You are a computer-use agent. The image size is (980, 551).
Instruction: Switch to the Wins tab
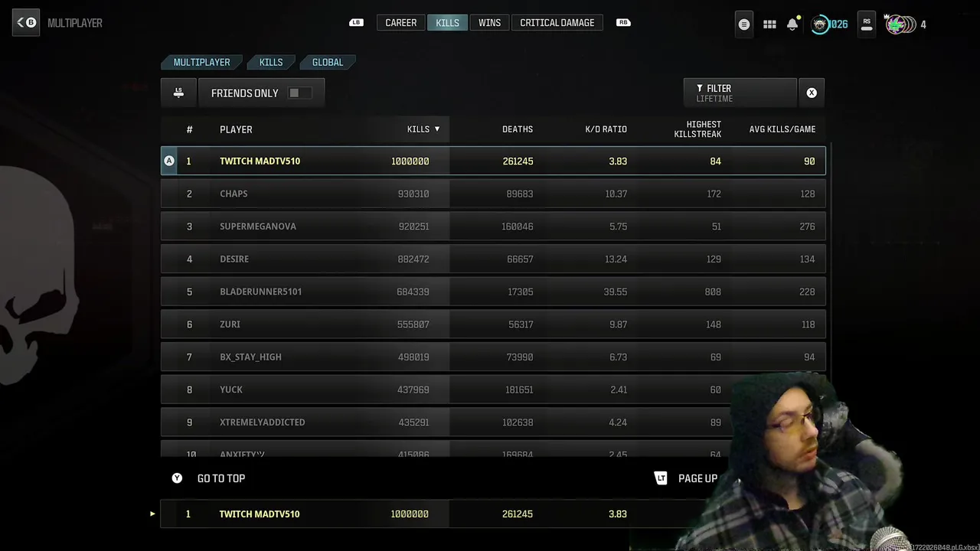tap(489, 23)
